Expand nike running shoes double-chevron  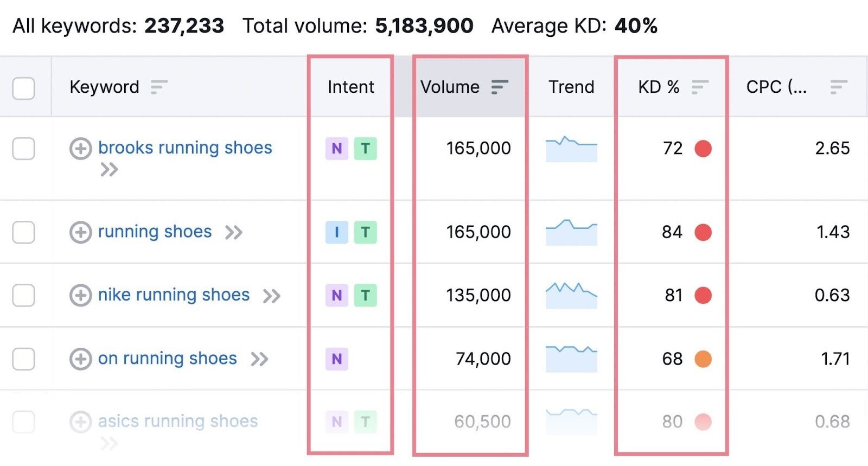point(272,296)
